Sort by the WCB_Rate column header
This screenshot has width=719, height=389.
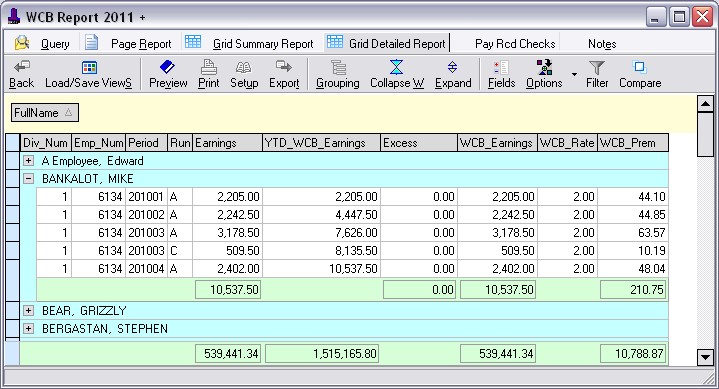(568, 143)
